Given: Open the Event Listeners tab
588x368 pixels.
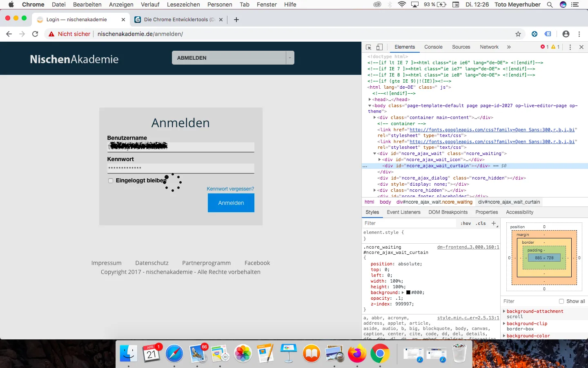Looking at the screenshot, I should point(403,212).
